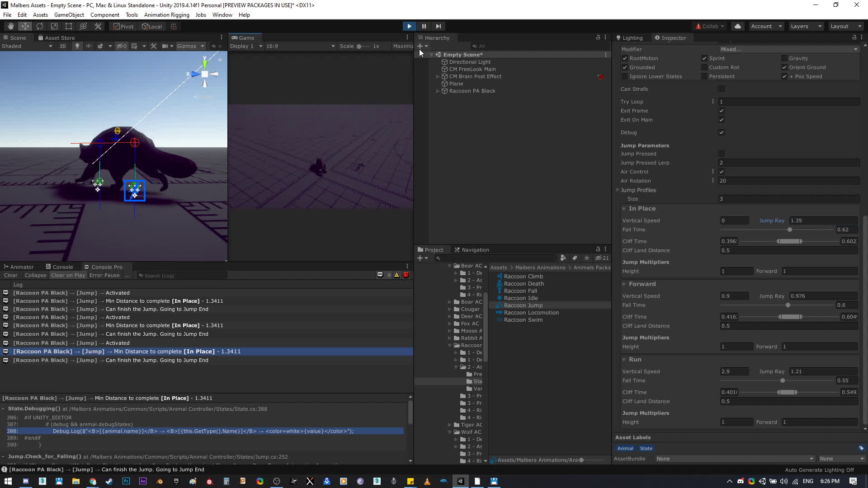Toggle the error filter in console
The image size is (868, 488).
click(406, 275)
